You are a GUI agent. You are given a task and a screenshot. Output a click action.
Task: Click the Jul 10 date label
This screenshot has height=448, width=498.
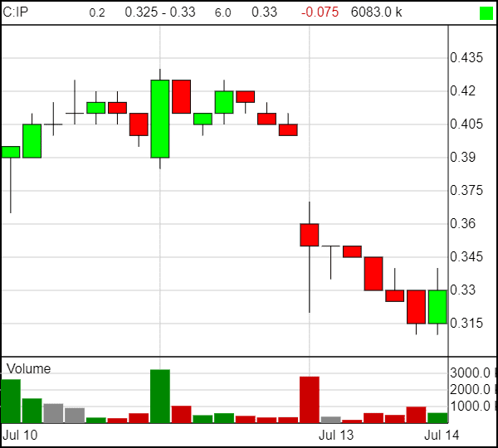[x=20, y=435]
